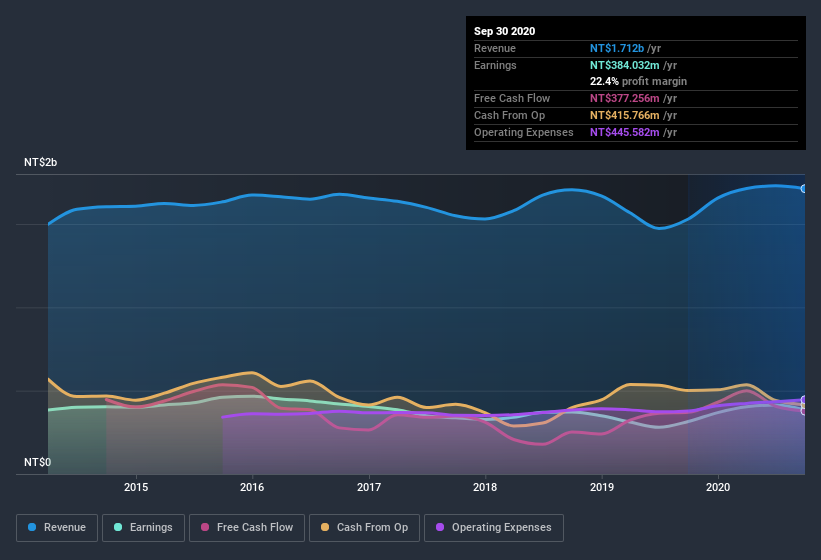Image resolution: width=821 pixels, height=560 pixels.
Task: Click the teal Earnings legend dot
Action: tap(118, 527)
